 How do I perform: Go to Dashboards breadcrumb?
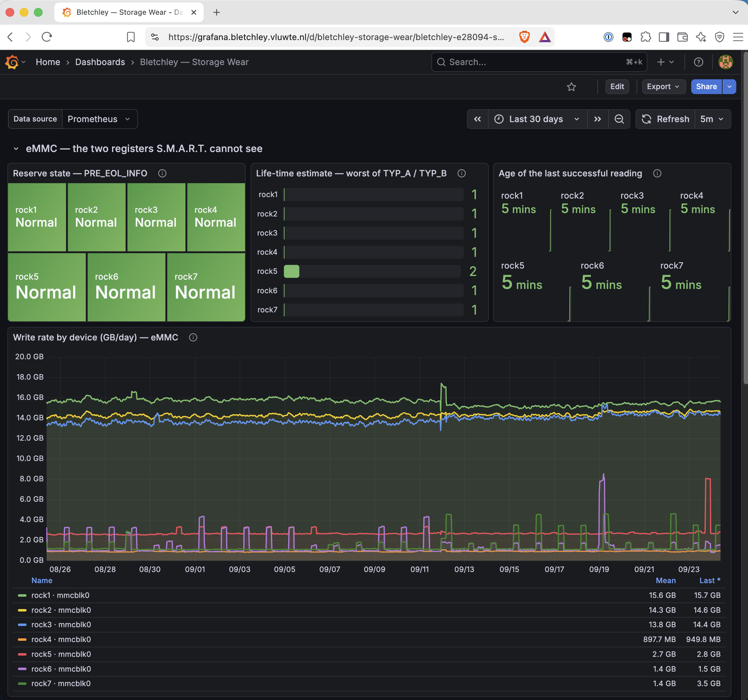(100, 62)
